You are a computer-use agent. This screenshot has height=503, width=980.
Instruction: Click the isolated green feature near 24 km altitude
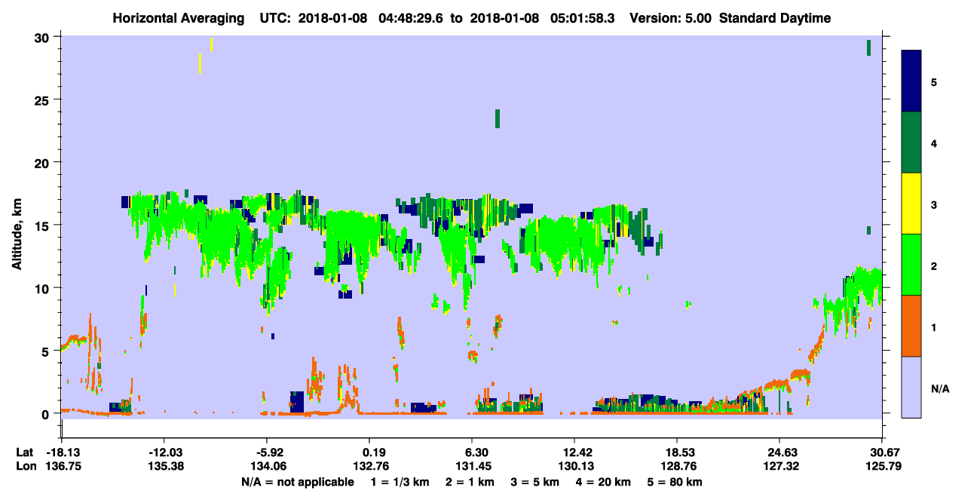point(498,118)
